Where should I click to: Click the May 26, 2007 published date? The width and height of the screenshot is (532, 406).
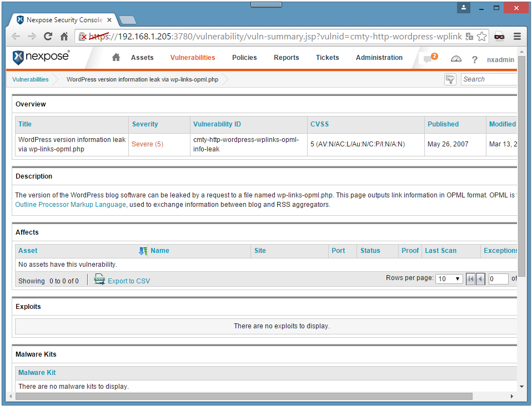(448, 144)
